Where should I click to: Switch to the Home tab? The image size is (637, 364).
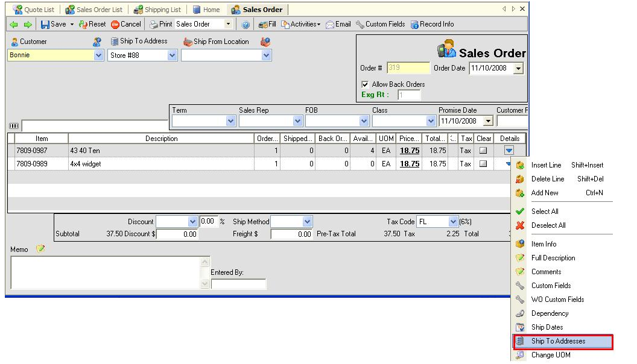coord(206,9)
